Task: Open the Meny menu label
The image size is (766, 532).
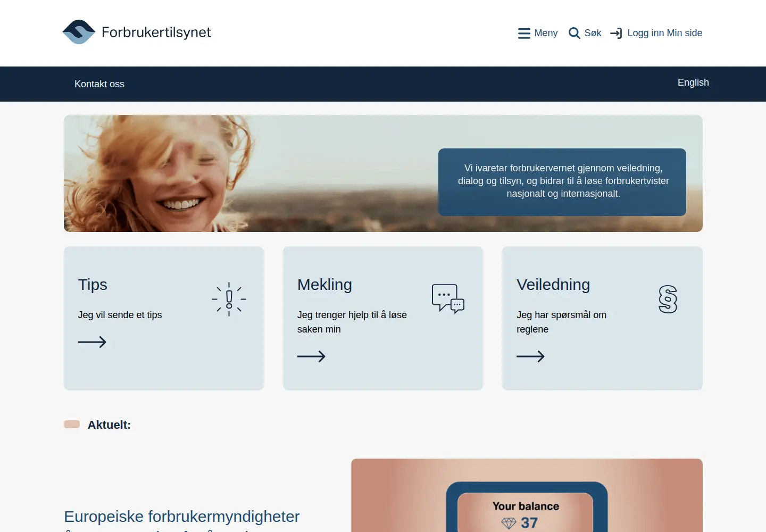Action: coord(546,33)
